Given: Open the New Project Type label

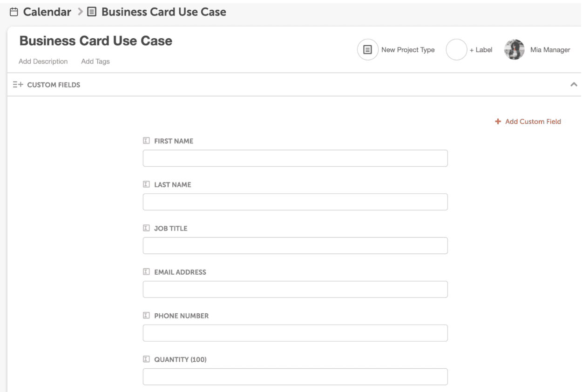Looking at the screenshot, I should pyautogui.click(x=408, y=50).
